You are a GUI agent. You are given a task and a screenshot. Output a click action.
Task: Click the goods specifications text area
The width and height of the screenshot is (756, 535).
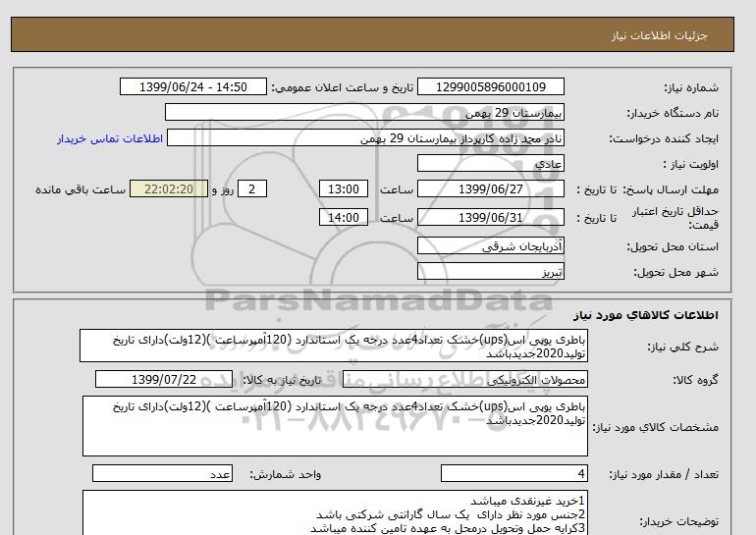(335, 426)
